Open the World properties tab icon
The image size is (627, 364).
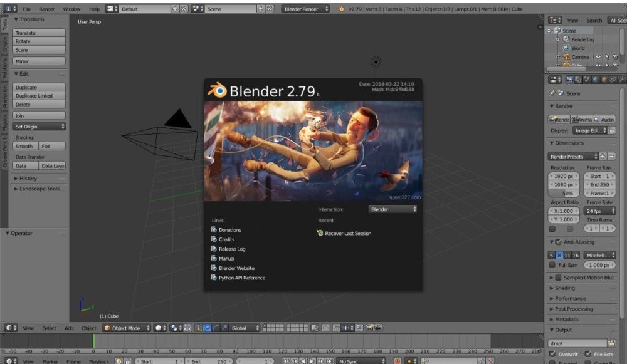point(596,80)
